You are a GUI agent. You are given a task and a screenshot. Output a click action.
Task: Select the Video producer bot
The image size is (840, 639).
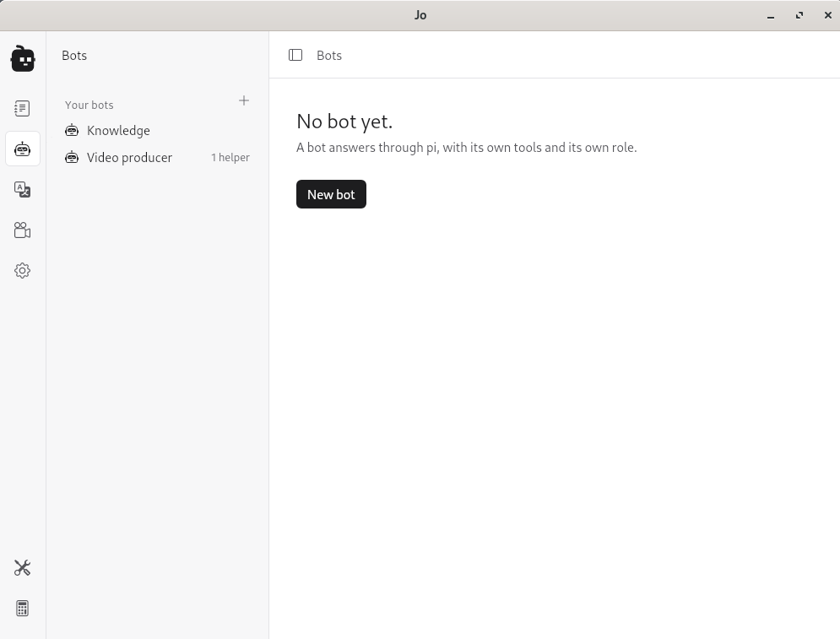coord(157,158)
